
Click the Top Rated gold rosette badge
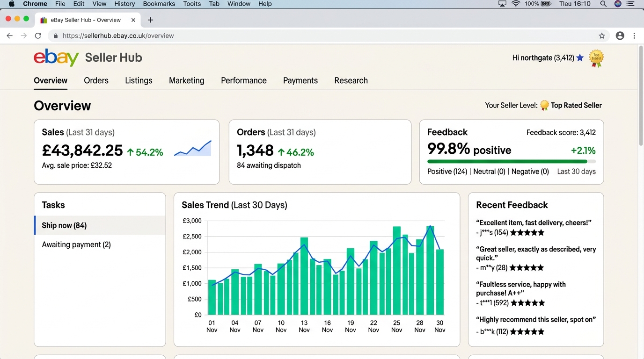click(x=596, y=58)
